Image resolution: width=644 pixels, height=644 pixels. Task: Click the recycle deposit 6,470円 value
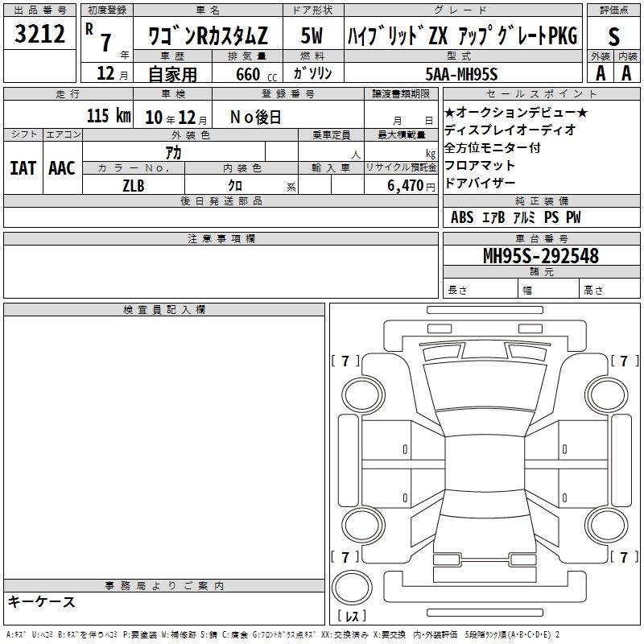tap(400, 185)
